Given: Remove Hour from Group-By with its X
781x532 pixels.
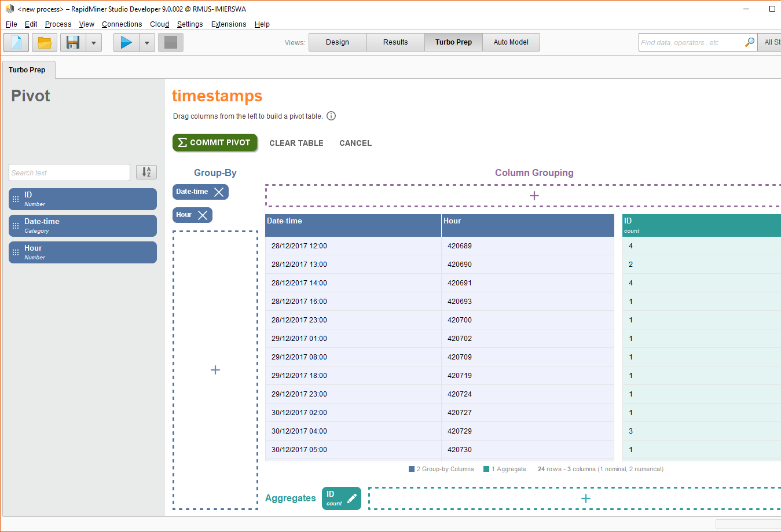Looking at the screenshot, I should (203, 215).
